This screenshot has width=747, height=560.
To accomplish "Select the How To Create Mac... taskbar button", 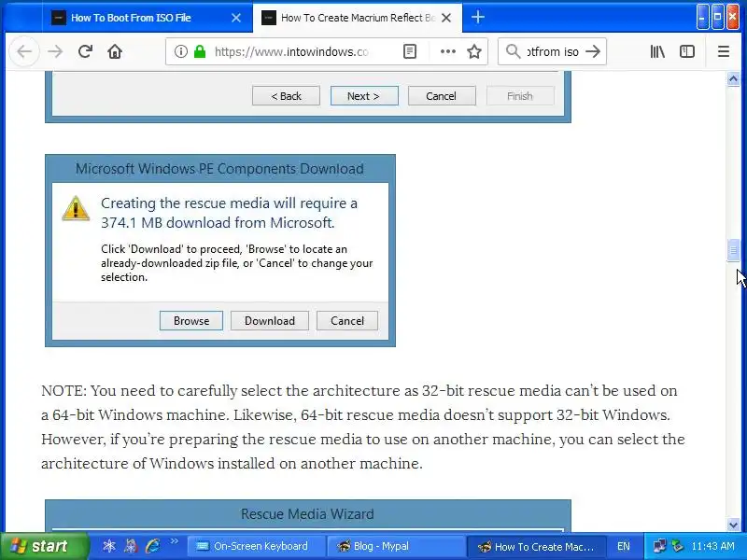I will (x=536, y=546).
